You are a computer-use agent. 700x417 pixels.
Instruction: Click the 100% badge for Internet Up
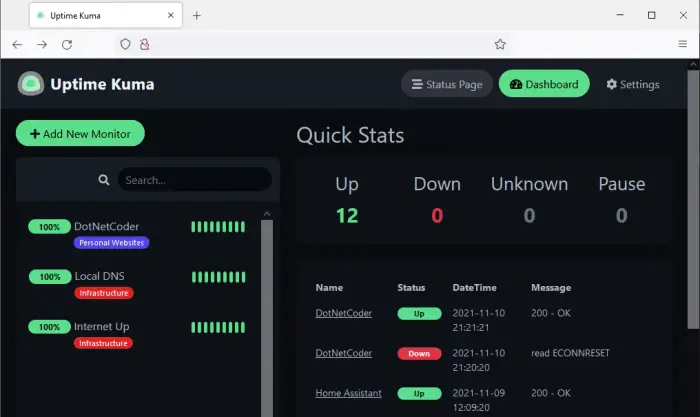50,327
